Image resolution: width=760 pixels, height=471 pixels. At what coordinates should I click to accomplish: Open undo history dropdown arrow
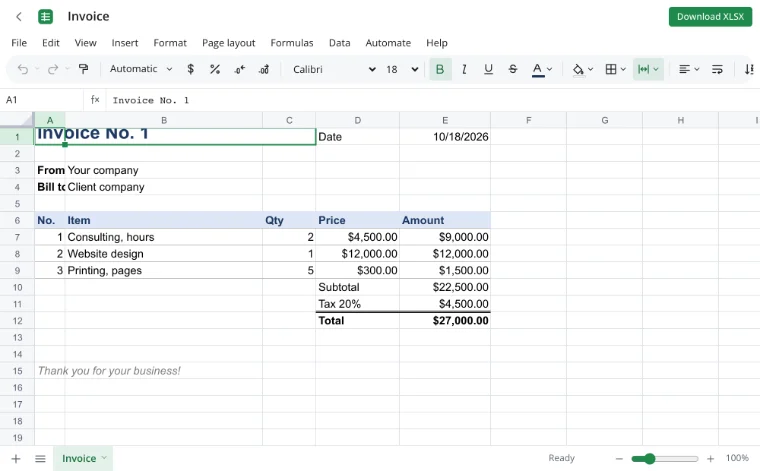(37, 69)
